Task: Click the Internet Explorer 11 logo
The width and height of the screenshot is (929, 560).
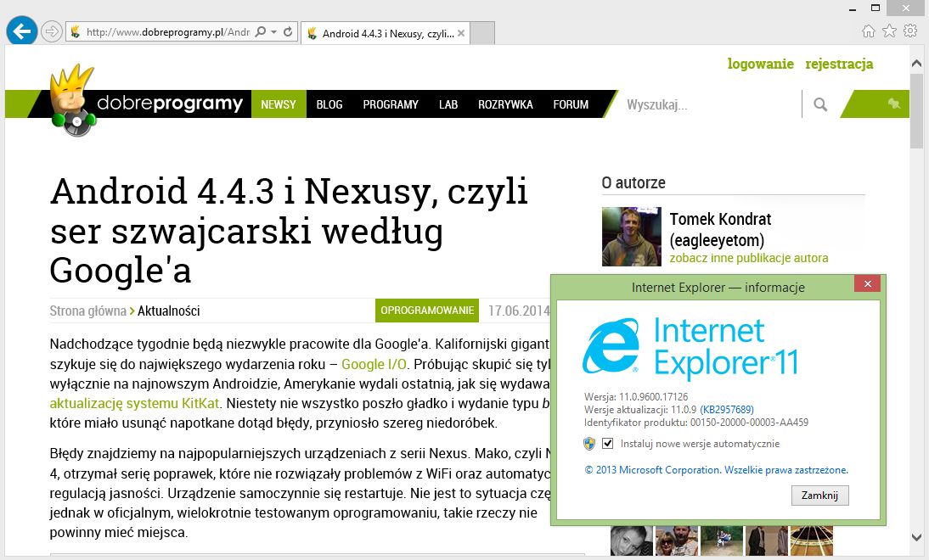Action: 691,348
